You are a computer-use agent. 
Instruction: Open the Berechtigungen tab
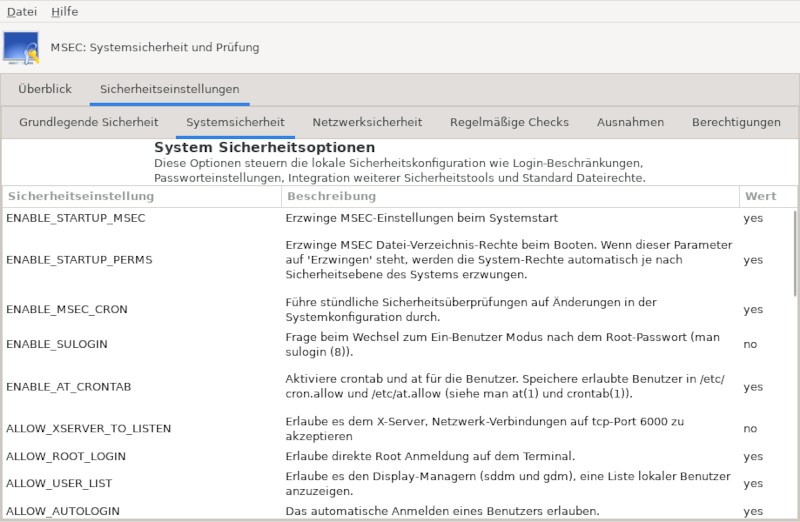pyautogui.click(x=736, y=122)
